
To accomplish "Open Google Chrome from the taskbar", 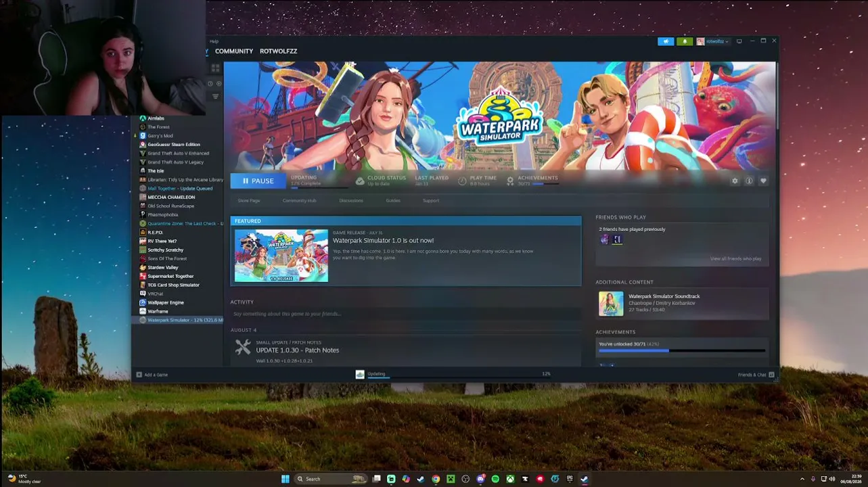I will click(436, 479).
